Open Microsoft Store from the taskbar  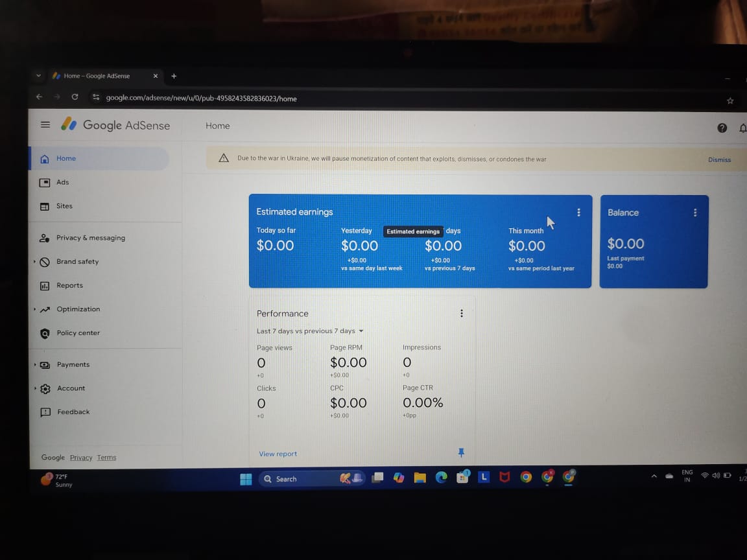(462, 476)
